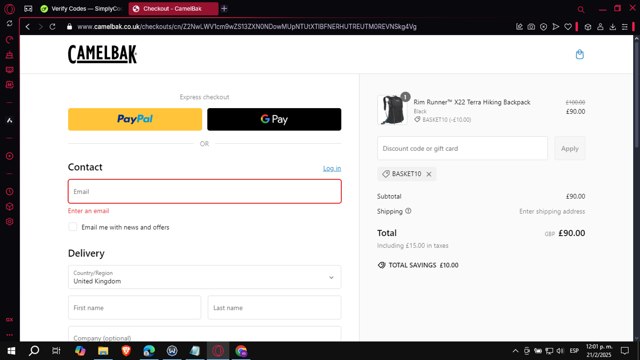Open the Aria AI icon in sidebar
The width and height of the screenshot is (640, 360).
[x=9, y=120]
